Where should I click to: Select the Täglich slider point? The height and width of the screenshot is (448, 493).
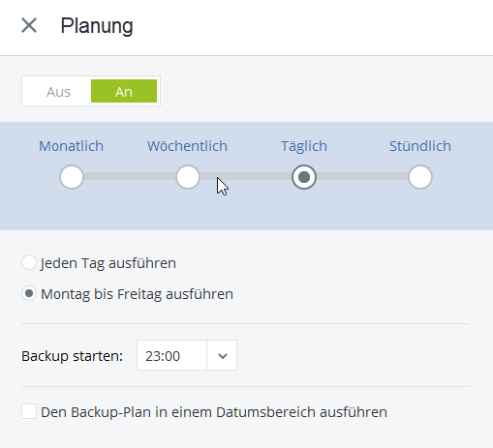pyautogui.click(x=304, y=177)
